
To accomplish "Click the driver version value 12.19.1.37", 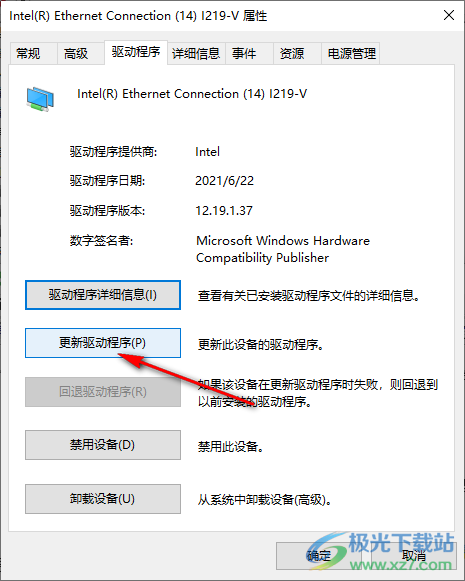I will click(224, 211).
